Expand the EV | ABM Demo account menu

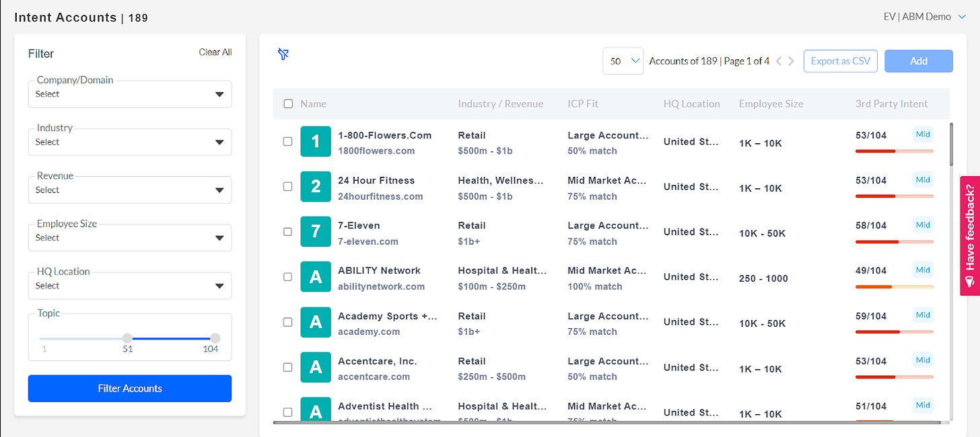[x=925, y=17]
